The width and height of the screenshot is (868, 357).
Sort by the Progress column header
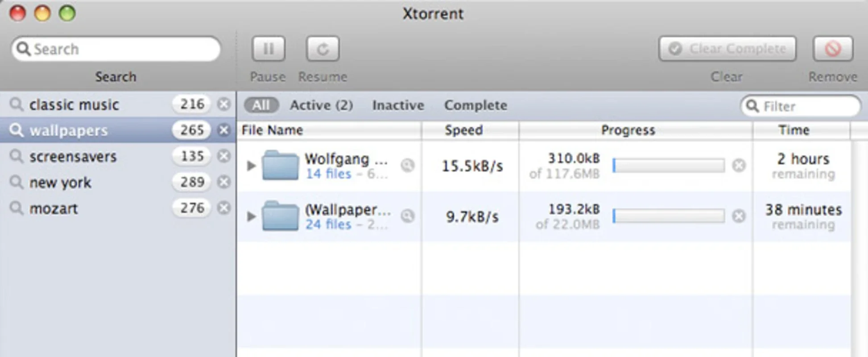click(636, 130)
